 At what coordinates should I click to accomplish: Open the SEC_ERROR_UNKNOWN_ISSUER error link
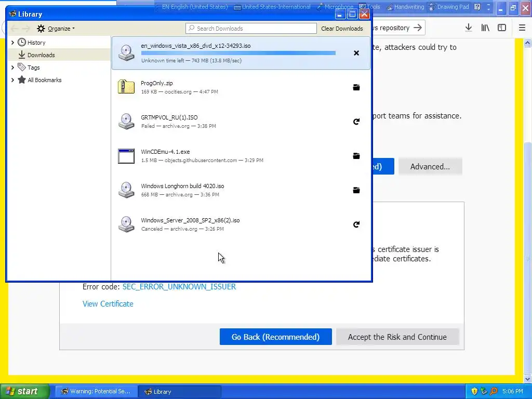pos(179,287)
